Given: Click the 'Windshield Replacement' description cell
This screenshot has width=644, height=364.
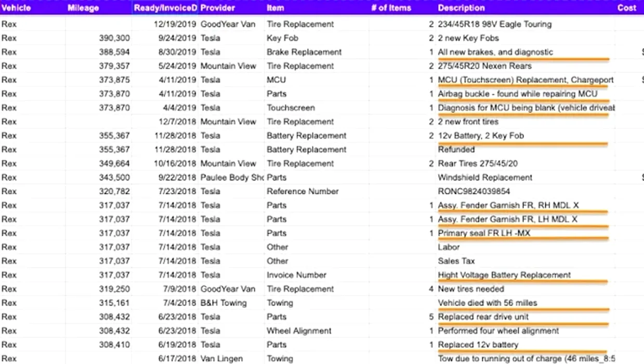Looking at the screenshot, I should 485,177.
